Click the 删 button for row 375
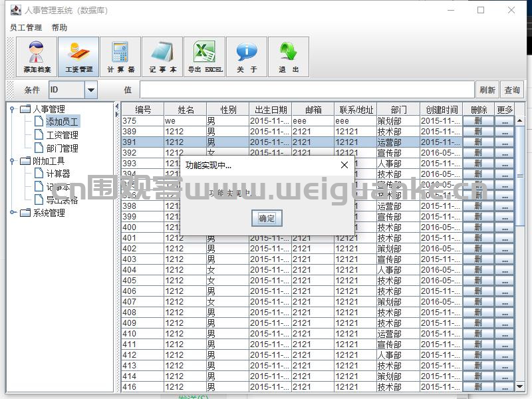The width and height of the screenshot is (532, 399). pyautogui.click(x=478, y=121)
